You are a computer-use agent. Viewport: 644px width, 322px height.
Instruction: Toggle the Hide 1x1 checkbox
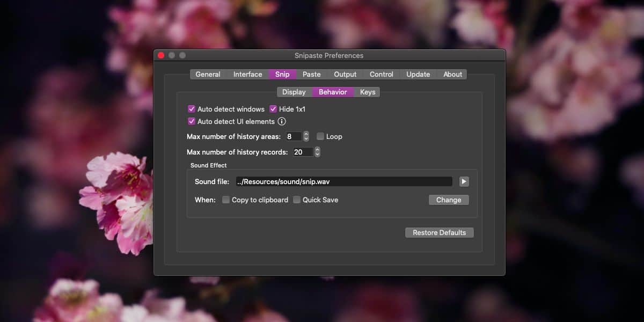(273, 109)
